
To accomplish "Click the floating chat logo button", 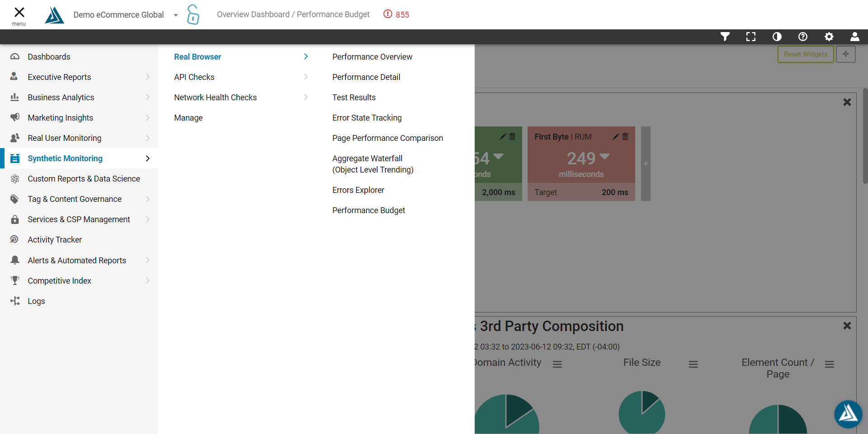I will [848, 414].
